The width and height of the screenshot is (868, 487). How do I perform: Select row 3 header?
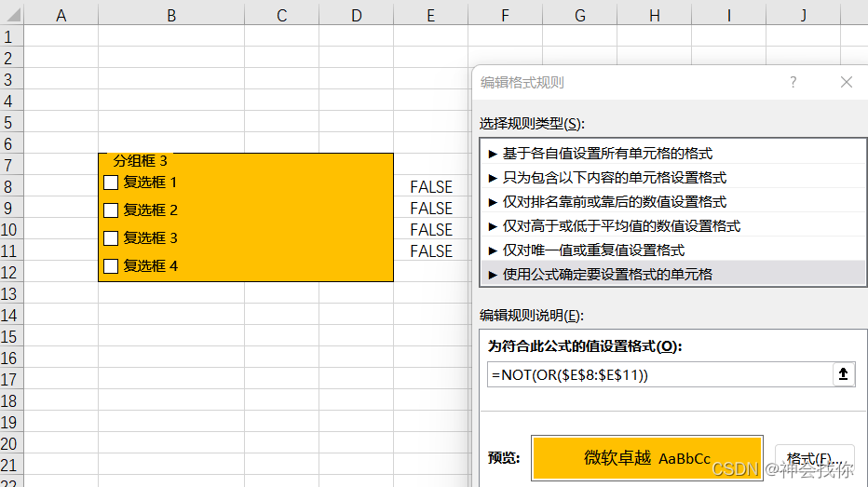point(11,79)
